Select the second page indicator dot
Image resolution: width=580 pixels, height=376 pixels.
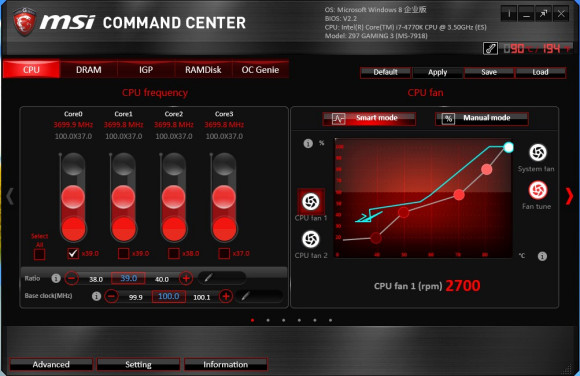click(x=268, y=320)
